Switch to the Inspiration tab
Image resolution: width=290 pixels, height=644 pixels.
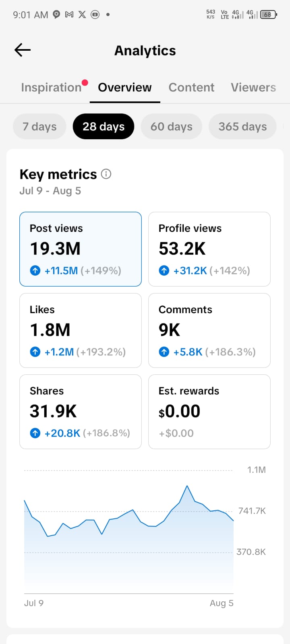click(x=51, y=87)
